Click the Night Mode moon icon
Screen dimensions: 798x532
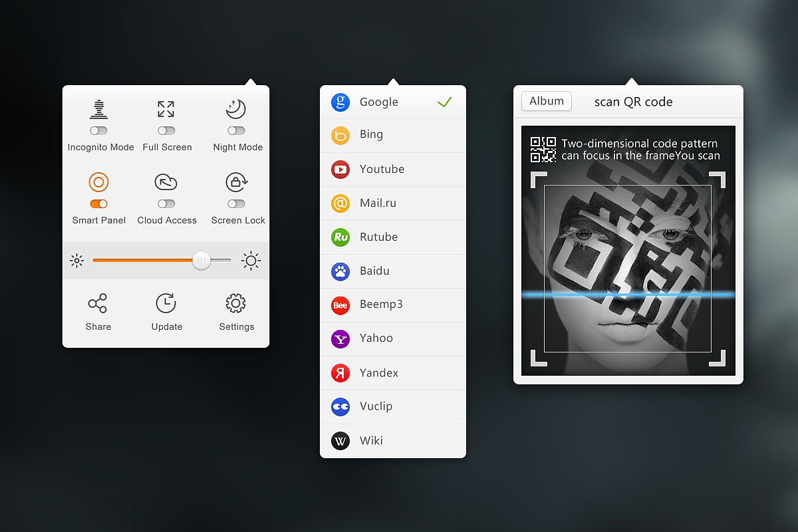pyautogui.click(x=236, y=109)
